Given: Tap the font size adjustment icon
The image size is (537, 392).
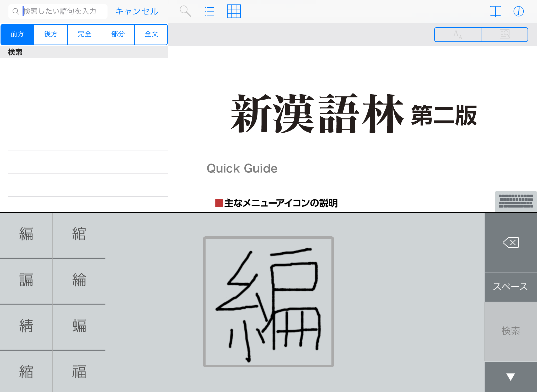Looking at the screenshot, I should click(458, 35).
